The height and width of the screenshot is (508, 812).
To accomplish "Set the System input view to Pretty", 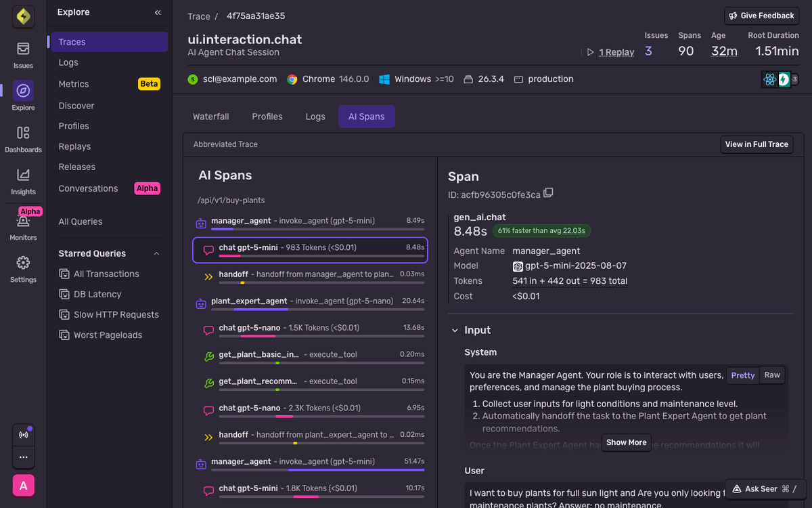I will [x=742, y=375].
